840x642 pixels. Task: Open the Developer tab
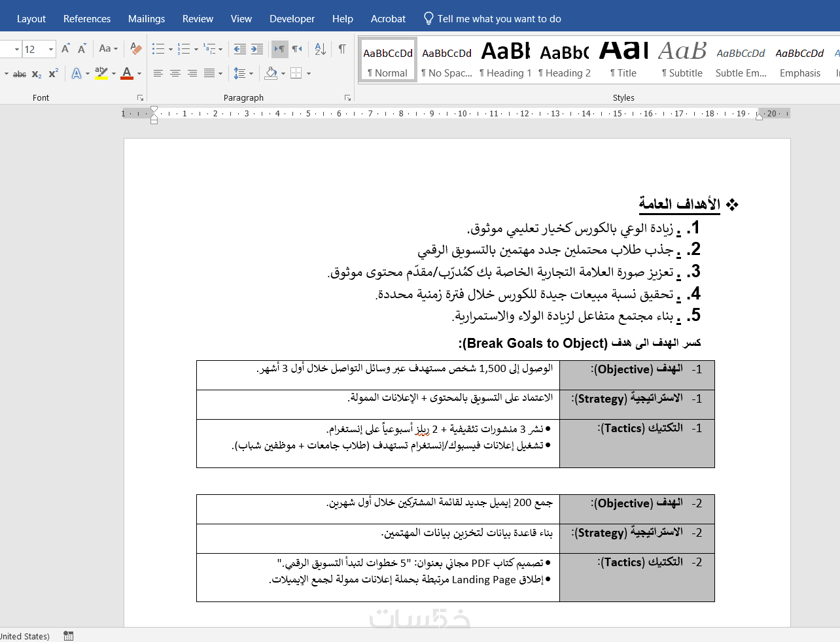(292, 18)
